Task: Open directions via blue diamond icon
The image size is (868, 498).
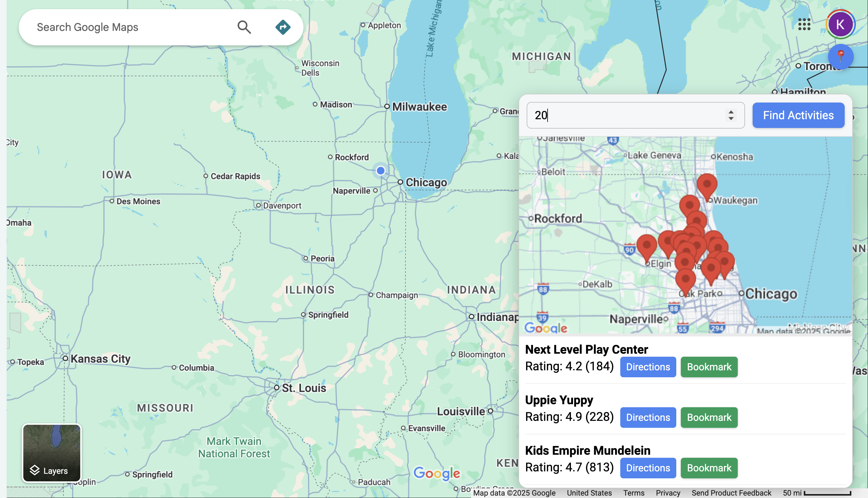Action: coord(283,27)
